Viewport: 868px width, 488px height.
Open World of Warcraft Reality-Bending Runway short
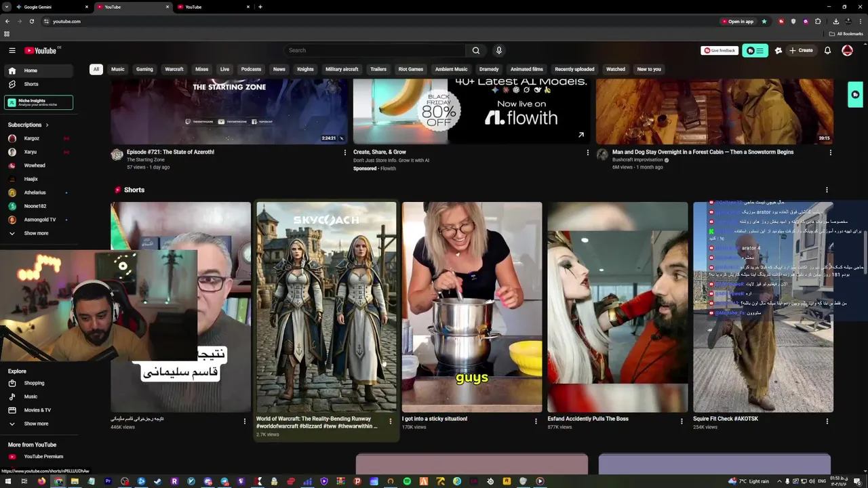click(326, 306)
